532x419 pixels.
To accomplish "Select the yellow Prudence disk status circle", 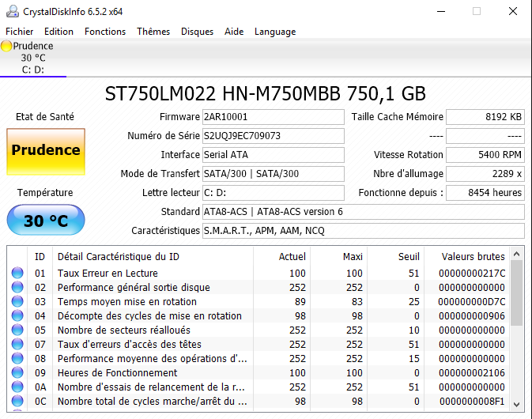I will coord(6,46).
